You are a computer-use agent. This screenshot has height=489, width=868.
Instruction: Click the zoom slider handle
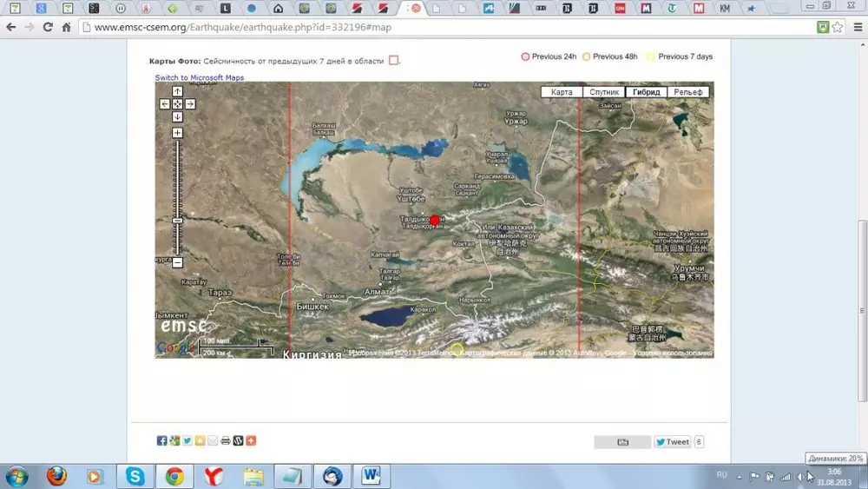pyautogui.click(x=177, y=221)
